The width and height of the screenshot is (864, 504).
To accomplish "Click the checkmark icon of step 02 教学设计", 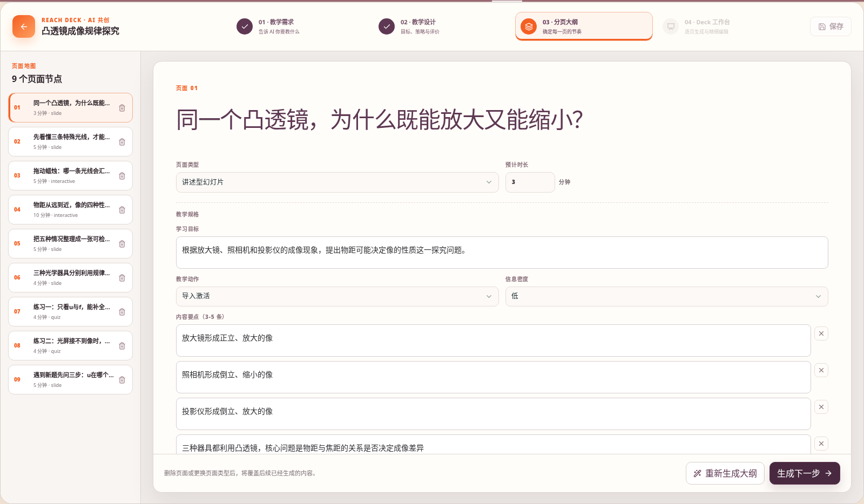I will click(x=387, y=26).
